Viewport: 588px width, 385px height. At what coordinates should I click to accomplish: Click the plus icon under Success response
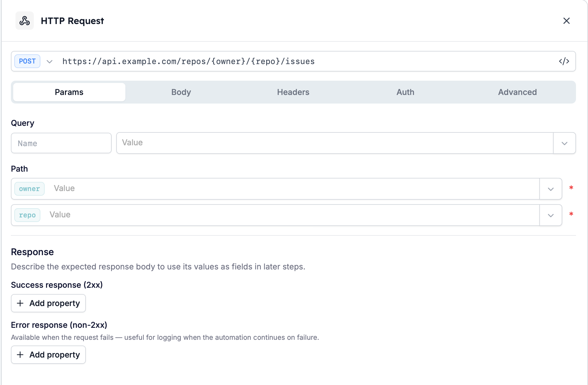pos(20,303)
